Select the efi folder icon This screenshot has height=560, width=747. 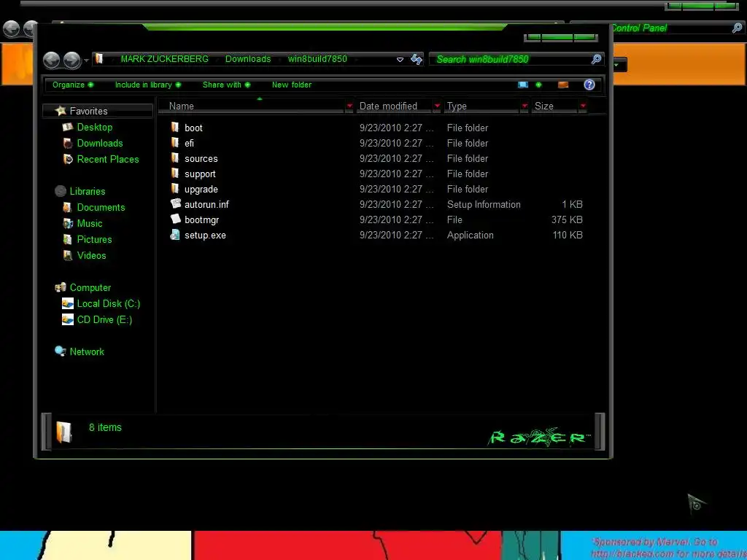[x=175, y=142]
